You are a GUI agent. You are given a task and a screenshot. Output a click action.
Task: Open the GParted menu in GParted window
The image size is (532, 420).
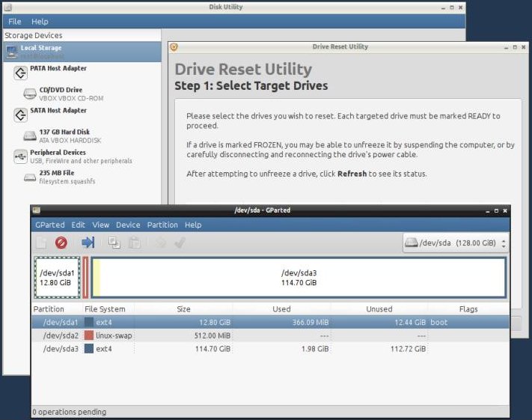[x=50, y=225]
